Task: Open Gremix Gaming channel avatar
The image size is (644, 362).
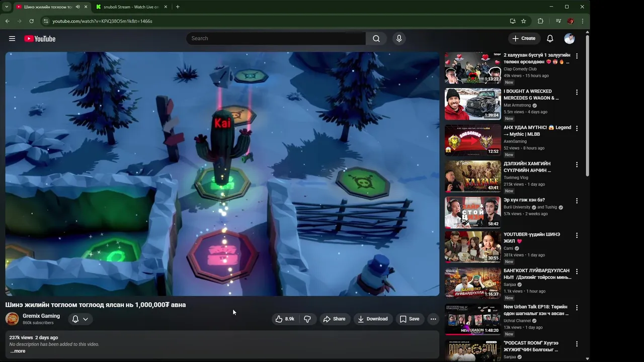Action: point(12,319)
